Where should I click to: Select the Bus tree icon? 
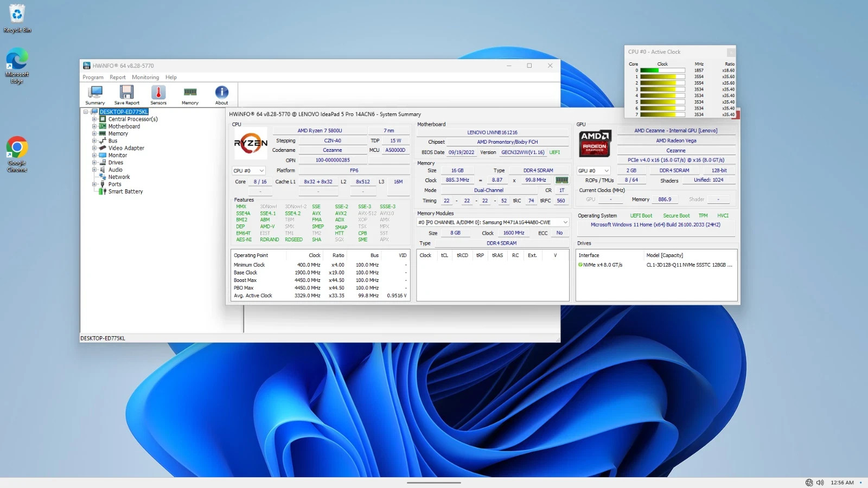(x=103, y=141)
